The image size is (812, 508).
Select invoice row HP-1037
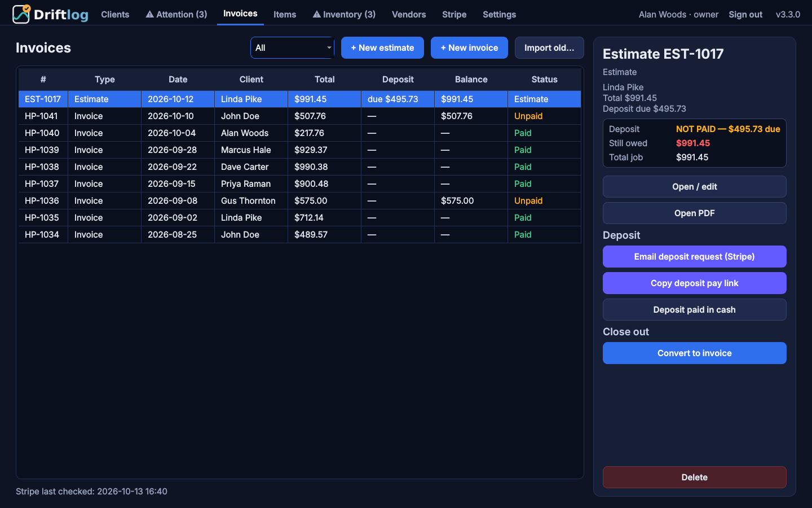tap(300, 184)
